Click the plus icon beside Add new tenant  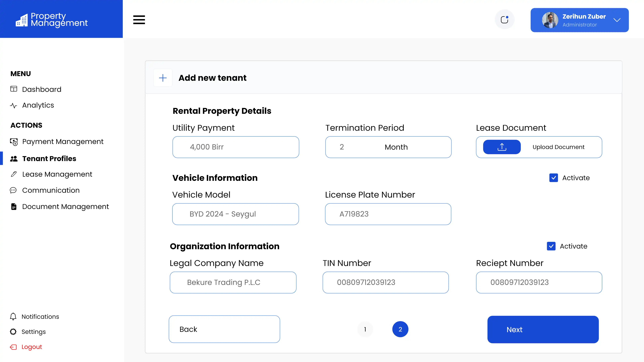pos(163,78)
